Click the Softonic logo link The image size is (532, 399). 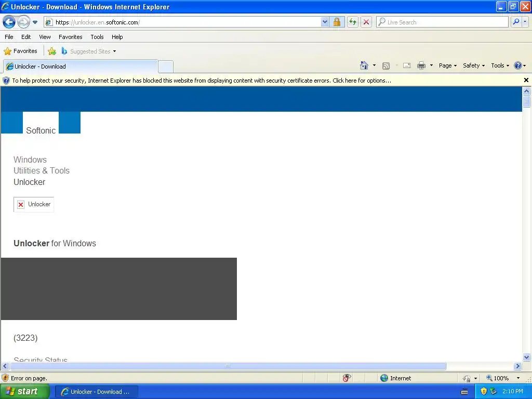(41, 130)
